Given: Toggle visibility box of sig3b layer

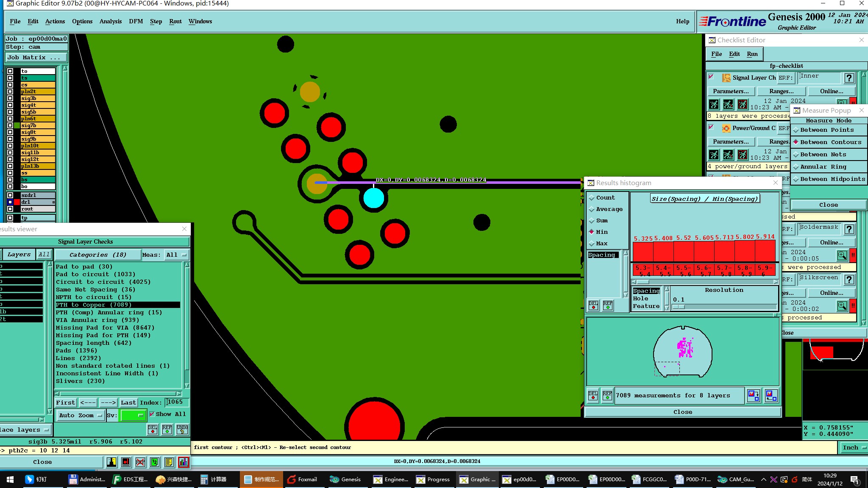Looking at the screenshot, I should [10, 98].
